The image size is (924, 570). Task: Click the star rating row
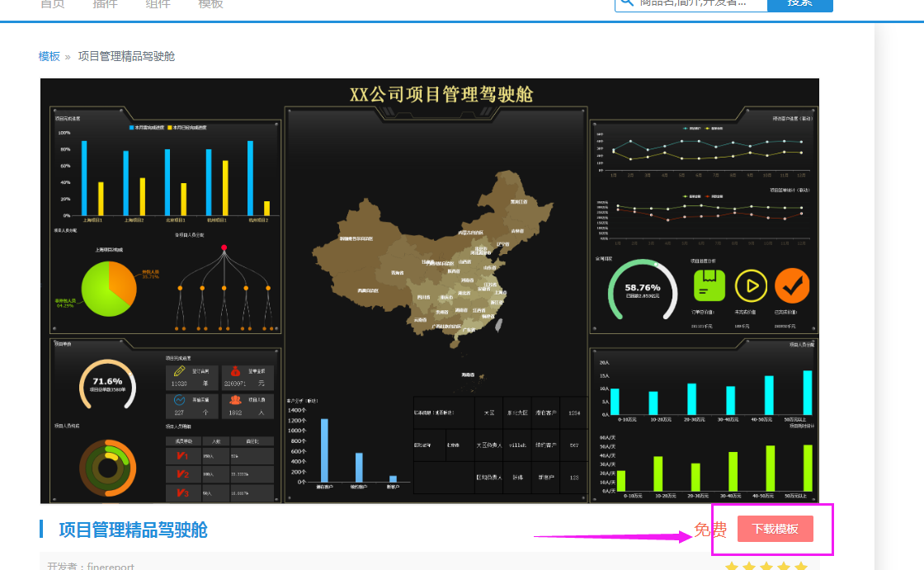(766, 566)
